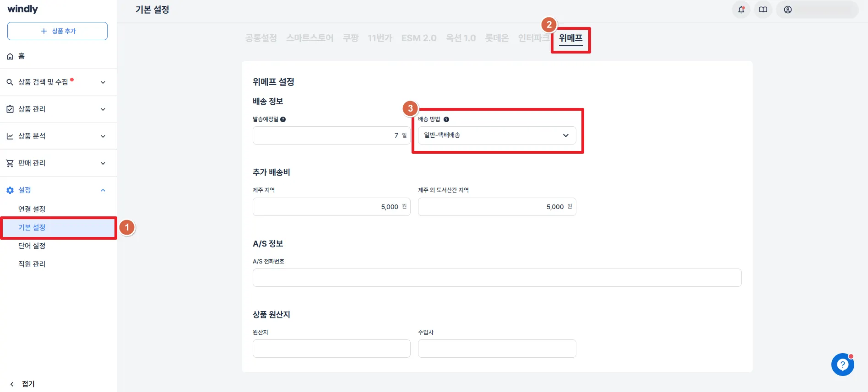The image size is (868, 392).
Task: Open the guide book icon
Action: 763,10
